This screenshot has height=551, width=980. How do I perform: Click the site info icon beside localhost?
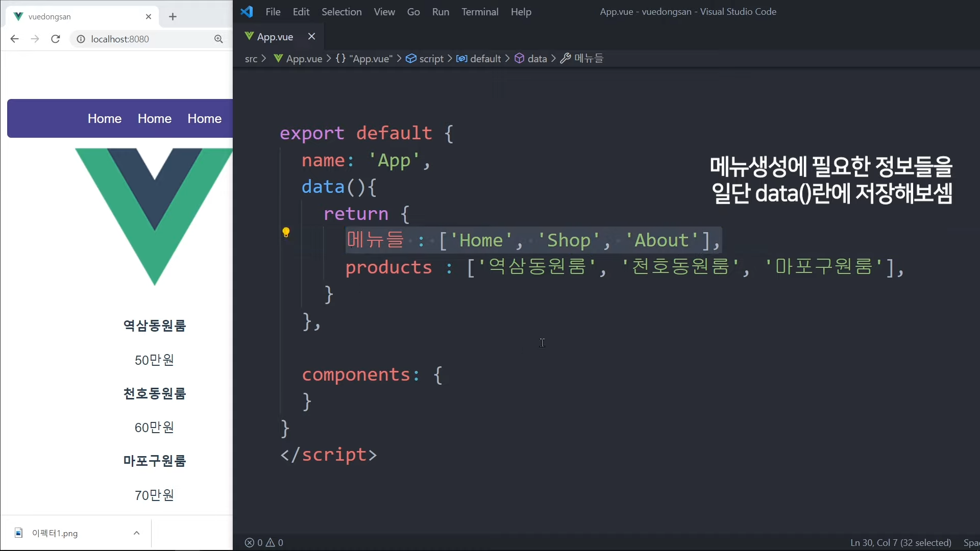point(81,39)
